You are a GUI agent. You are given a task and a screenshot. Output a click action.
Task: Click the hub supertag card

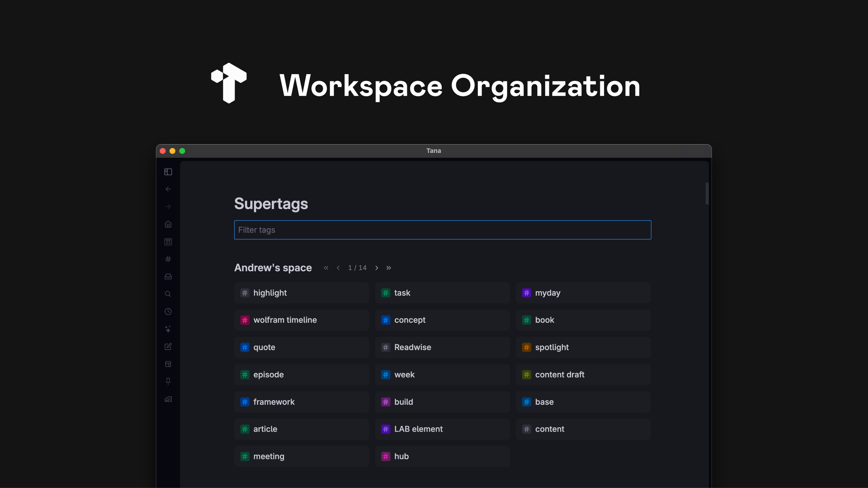point(443,456)
